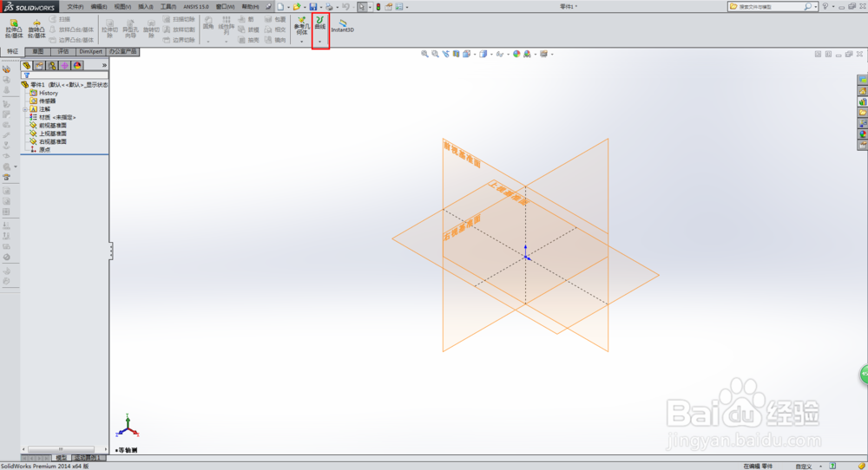
Task: Open the 编辑 menu
Action: 99,7
